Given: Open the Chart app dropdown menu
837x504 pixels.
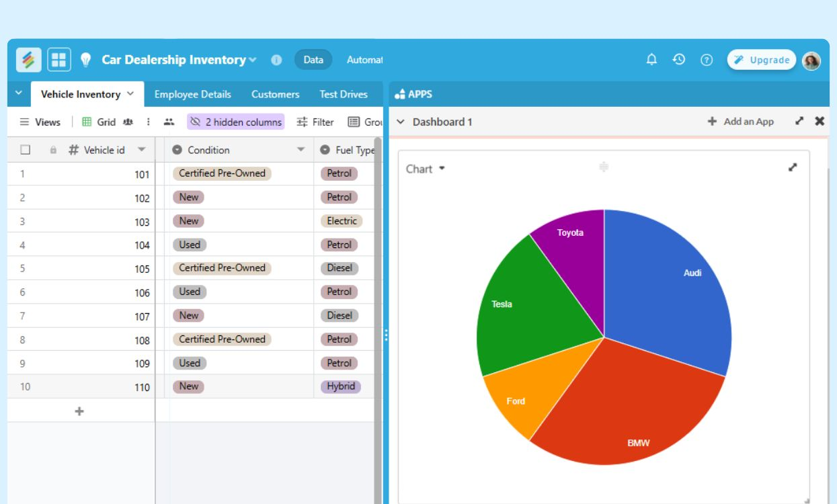Looking at the screenshot, I should (442, 168).
